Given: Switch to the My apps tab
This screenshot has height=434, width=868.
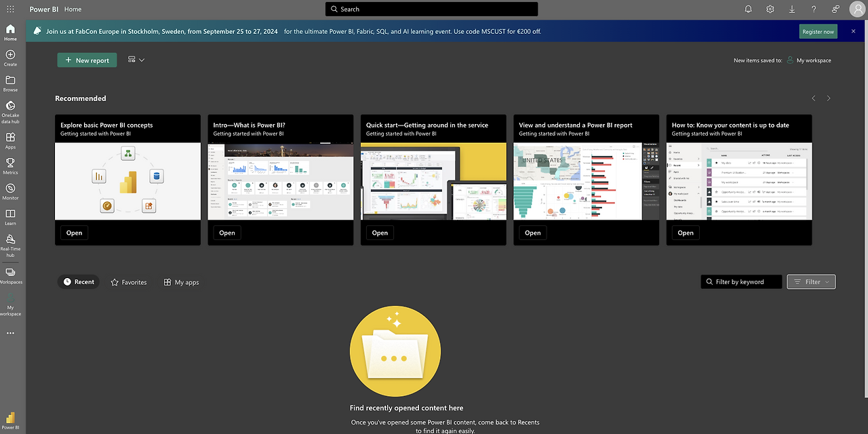Looking at the screenshot, I should (181, 282).
